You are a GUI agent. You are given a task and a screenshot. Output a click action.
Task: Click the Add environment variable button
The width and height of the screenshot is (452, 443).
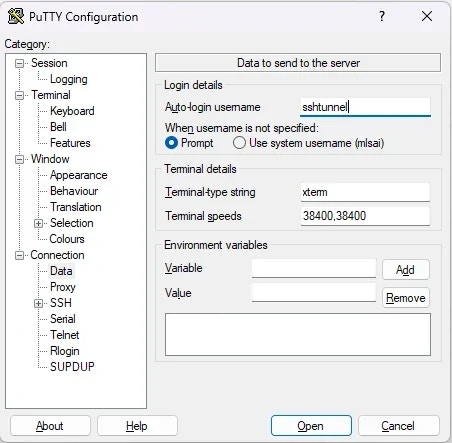tap(406, 270)
